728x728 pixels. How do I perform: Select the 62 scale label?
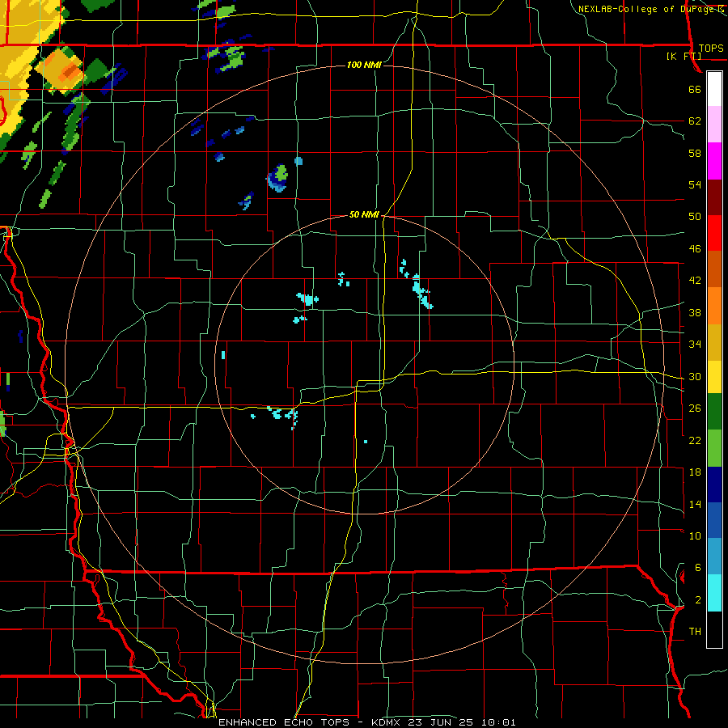pos(695,121)
